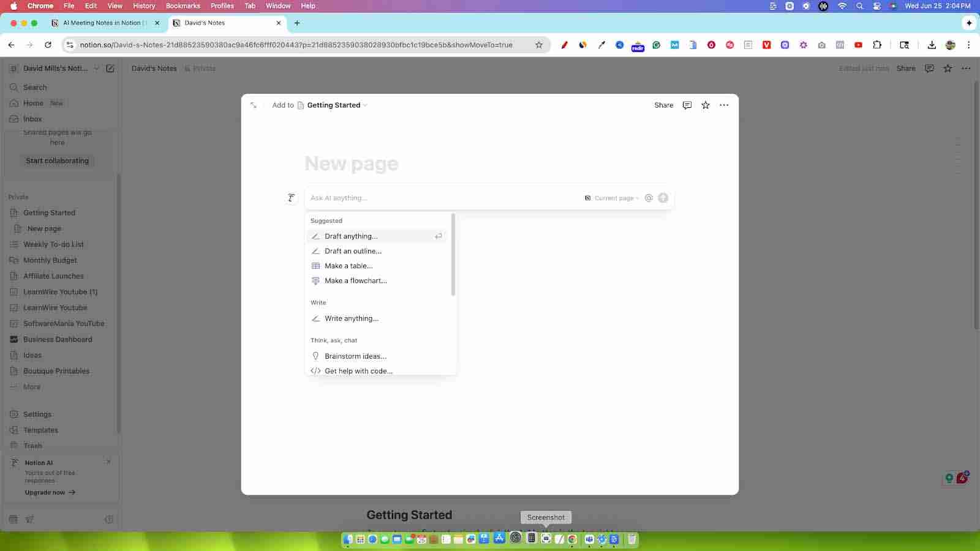Viewport: 980px width, 551px height.
Task: Bookmark this page with the address bar star
Action: coord(539,45)
